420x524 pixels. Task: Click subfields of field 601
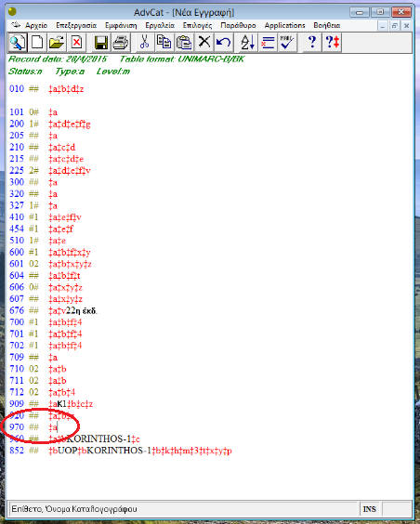tap(70, 264)
